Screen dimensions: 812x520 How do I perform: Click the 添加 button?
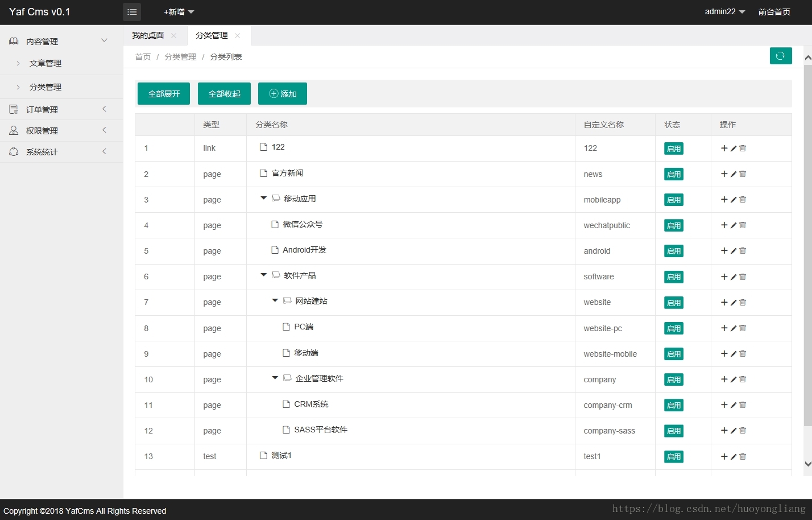tap(283, 93)
